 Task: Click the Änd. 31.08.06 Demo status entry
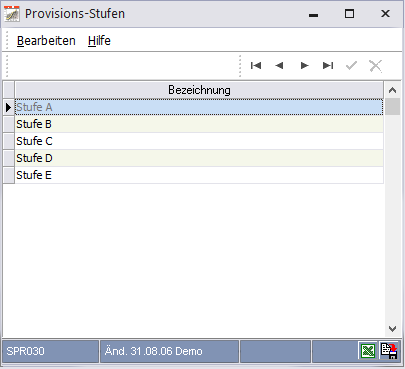point(169,351)
